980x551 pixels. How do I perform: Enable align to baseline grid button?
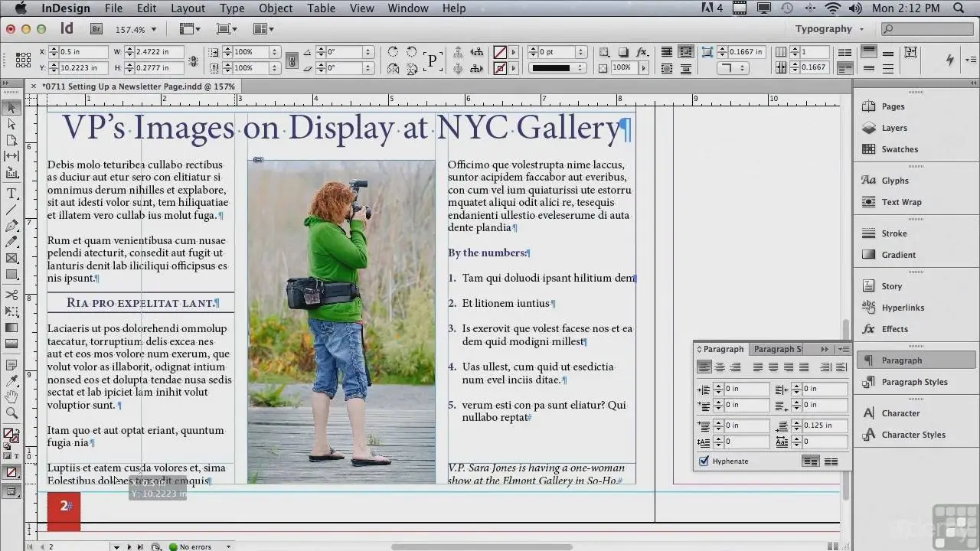point(831,461)
